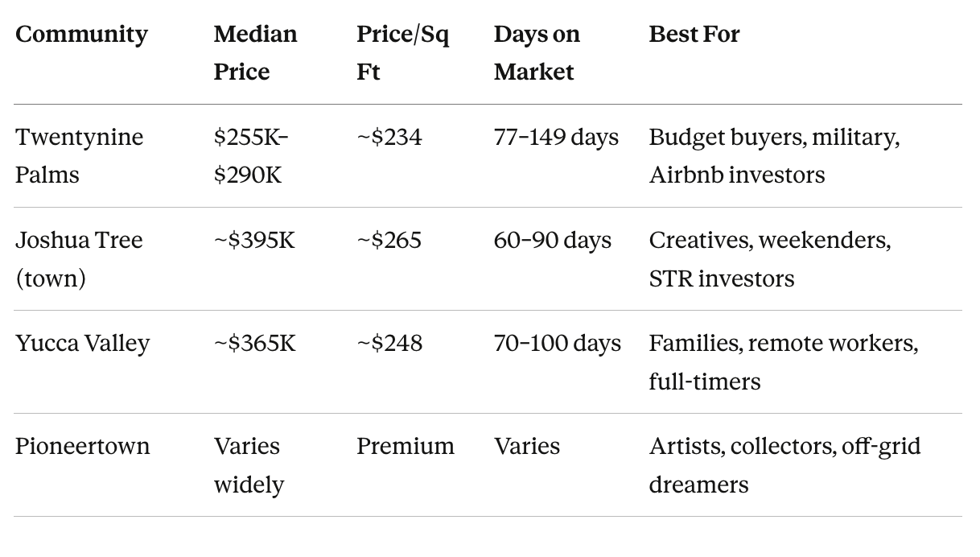
Task: Select the 77–149 days cell
Action: pyautogui.click(x=556, y=138)
